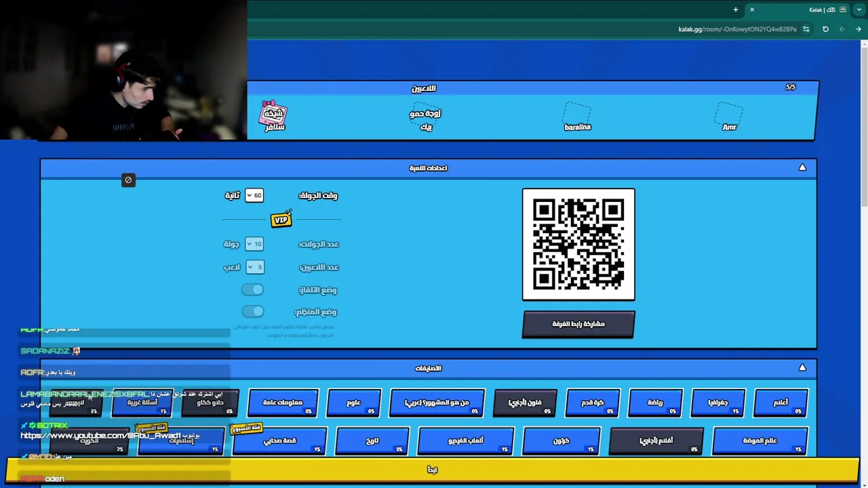868x488 pixels.
Task: Go forward in browser history
Action: pos(842,29)
